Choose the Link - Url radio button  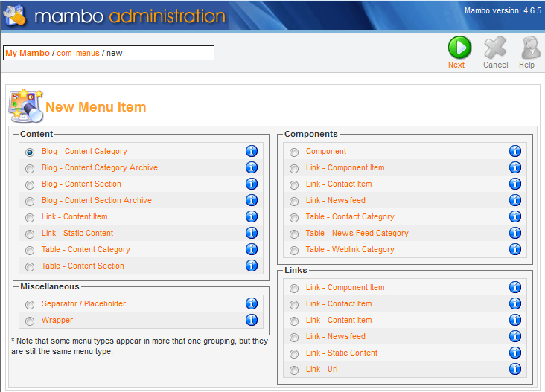pos(294,370)
